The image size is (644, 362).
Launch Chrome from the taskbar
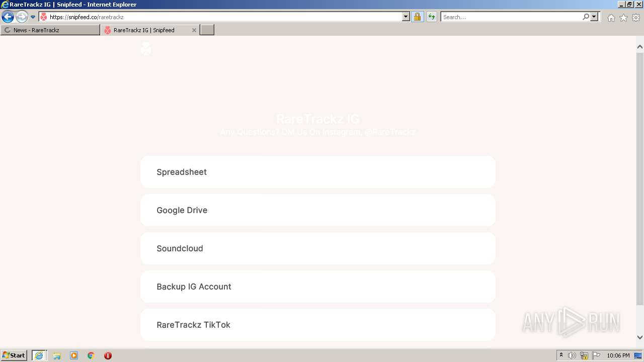(91, 355)
